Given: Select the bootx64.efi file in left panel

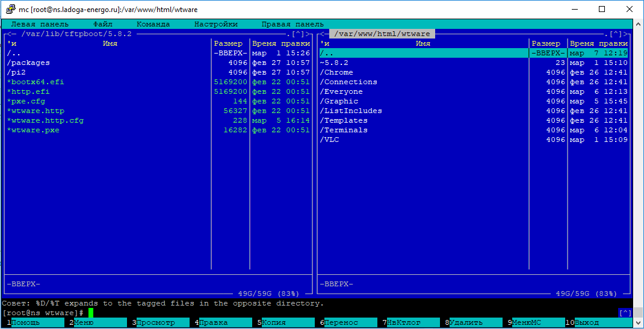Looking at the screenshot, I should [36, 82].
